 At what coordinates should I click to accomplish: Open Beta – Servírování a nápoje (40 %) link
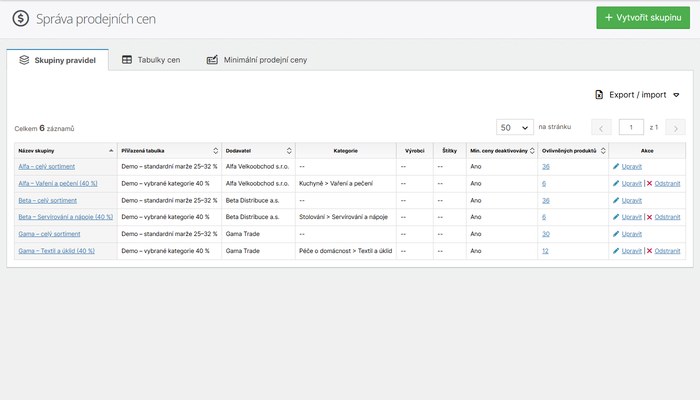(x=66, y=217)
